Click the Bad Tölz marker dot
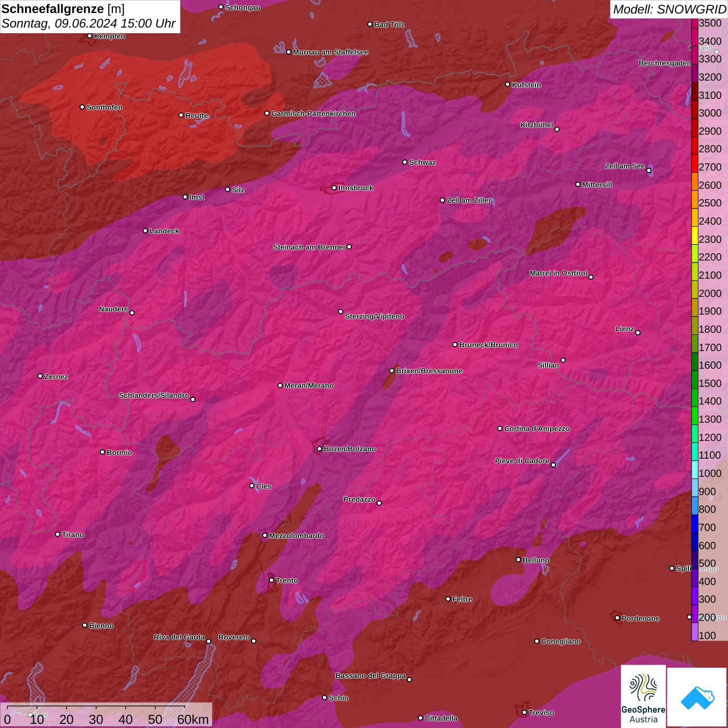Screen dimensions: 728x728 370,24
